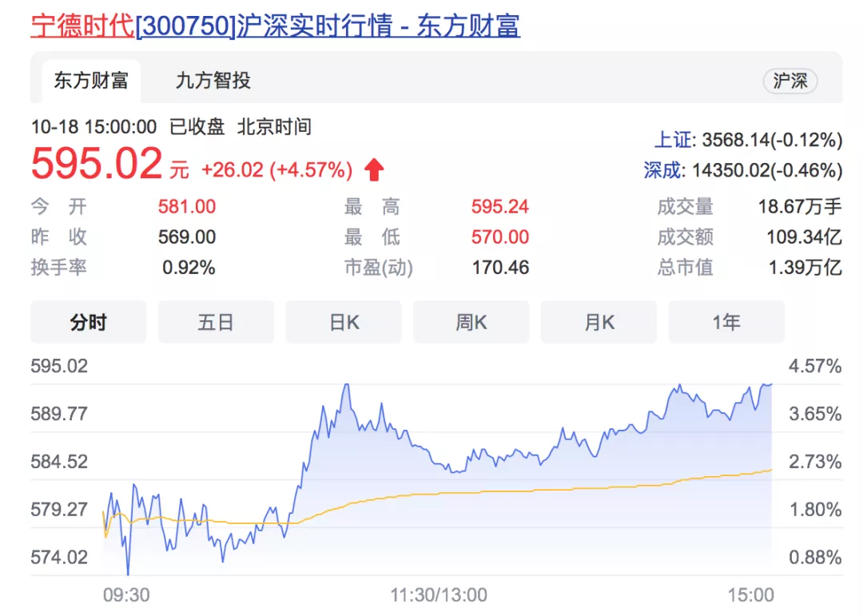Switch chart to 1年 range
The image size is (863, 616).
[x=726, y=322]
